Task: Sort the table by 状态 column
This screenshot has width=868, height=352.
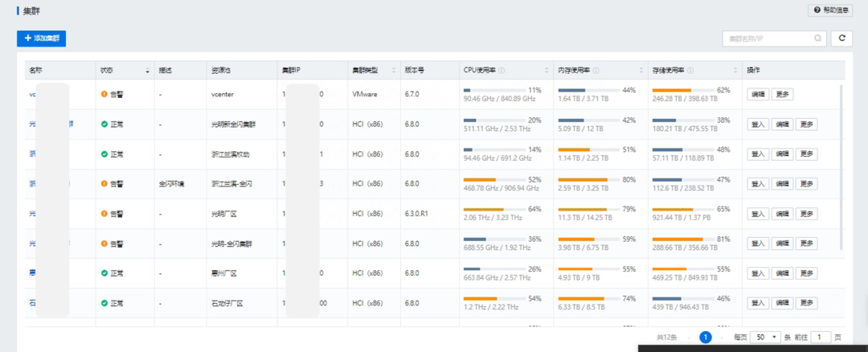Action: [147, 71]
